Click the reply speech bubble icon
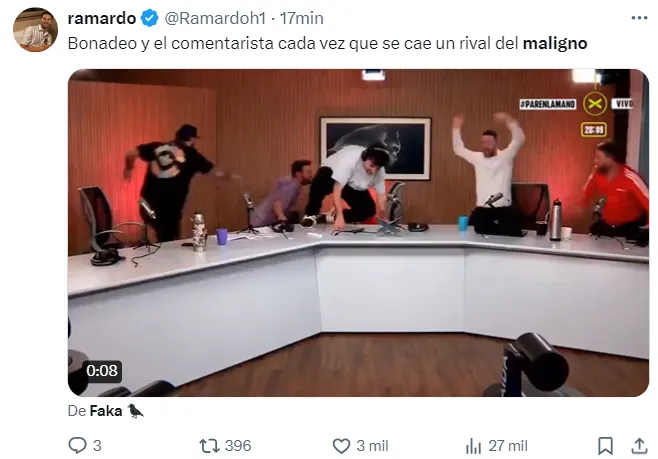658x459 pixels. tap(77, 446)
